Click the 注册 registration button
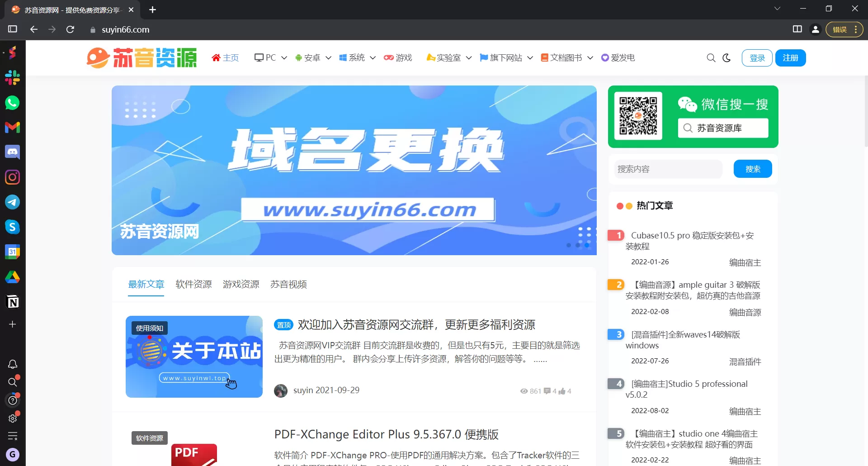 click(791, 58)
